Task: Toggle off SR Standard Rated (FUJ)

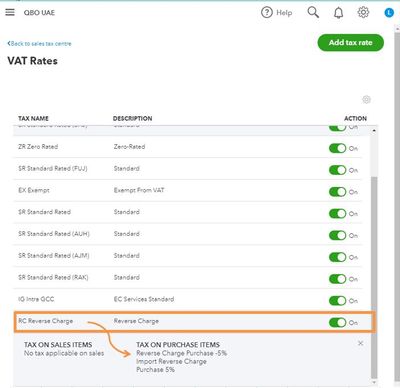Action: [337, 170]
